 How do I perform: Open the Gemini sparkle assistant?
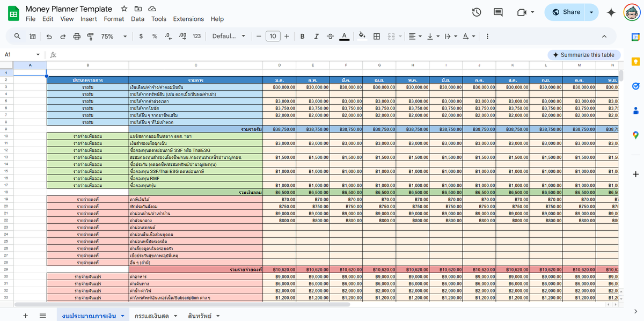[x=611, y=12]
